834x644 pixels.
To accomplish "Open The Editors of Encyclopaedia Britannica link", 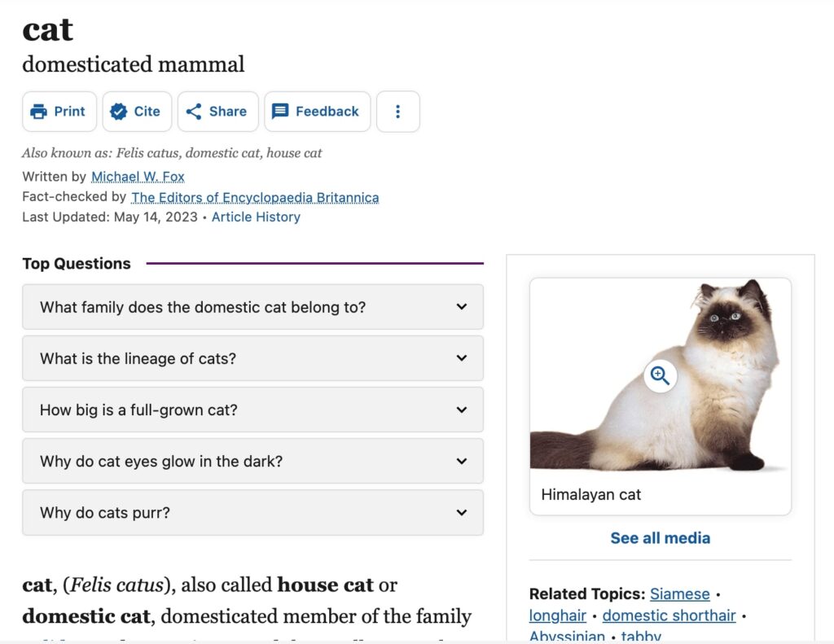I will point(255,197).
